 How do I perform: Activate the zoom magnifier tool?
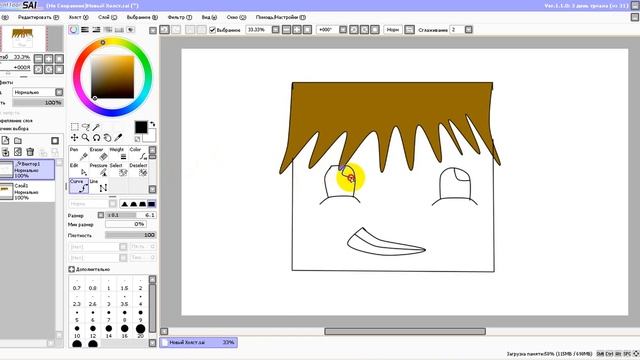click(85, 138)
